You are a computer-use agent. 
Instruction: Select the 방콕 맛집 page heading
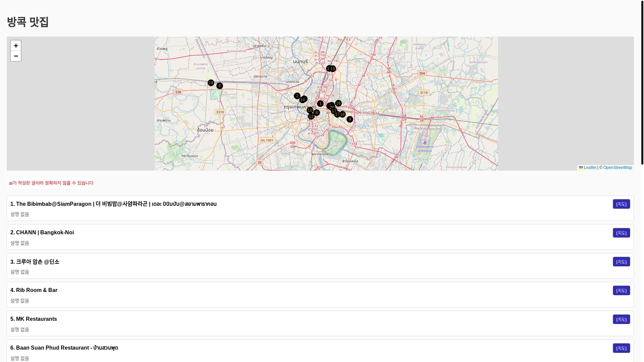[x=28, y=22]
